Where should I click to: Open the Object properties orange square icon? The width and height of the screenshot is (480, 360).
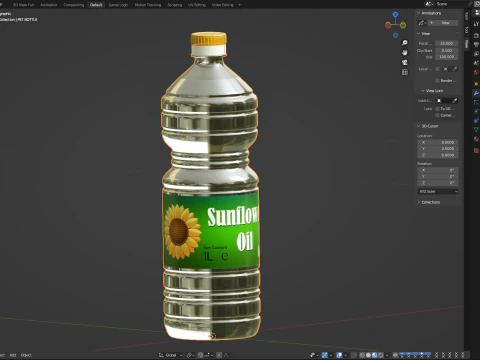pos(476,84)
